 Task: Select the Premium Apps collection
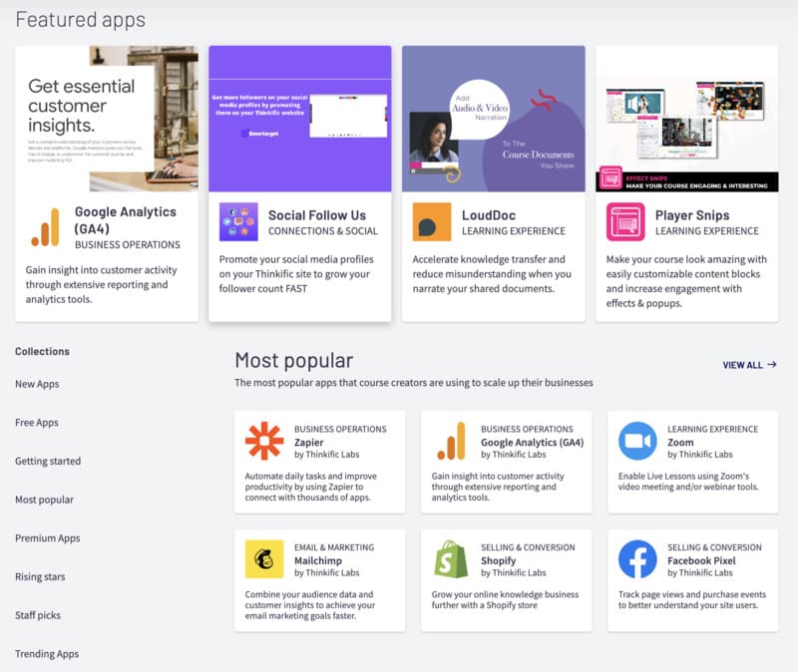48,538
